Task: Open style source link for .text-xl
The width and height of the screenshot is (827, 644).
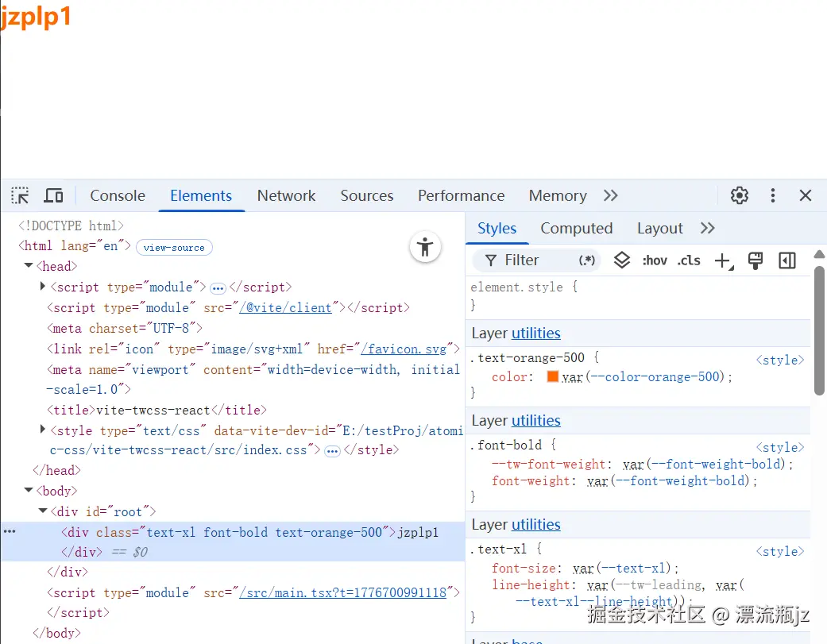Action: 780,552
